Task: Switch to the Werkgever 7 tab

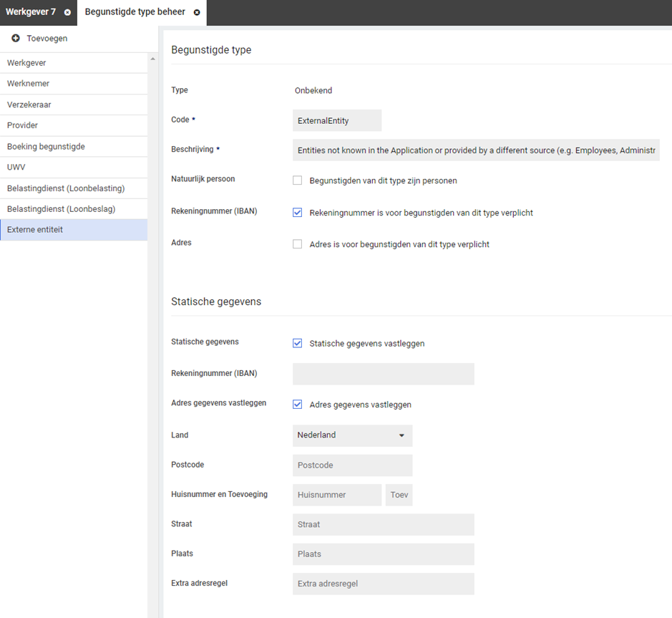Action: click(x=31, y=12)
